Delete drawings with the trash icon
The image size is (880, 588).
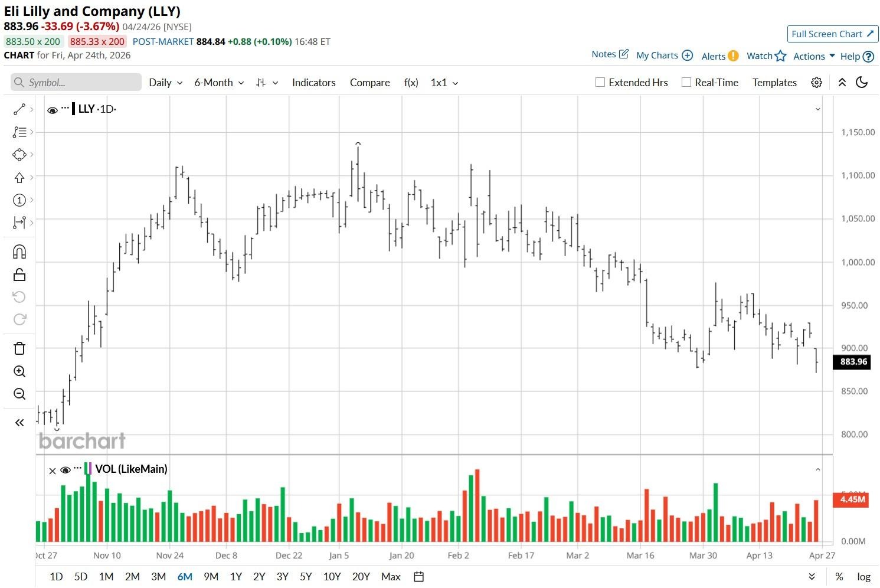pos(19,348)
